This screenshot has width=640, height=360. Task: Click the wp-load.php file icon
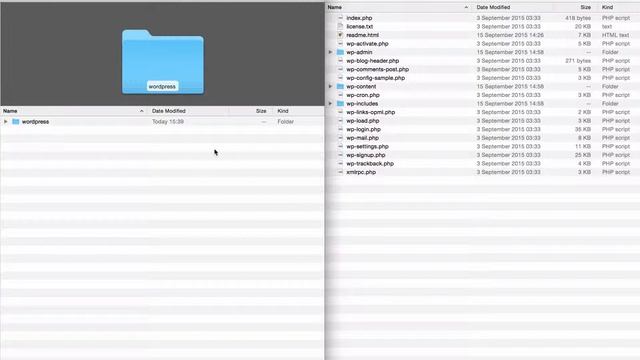pyautogui.click(x=340, y=121)
